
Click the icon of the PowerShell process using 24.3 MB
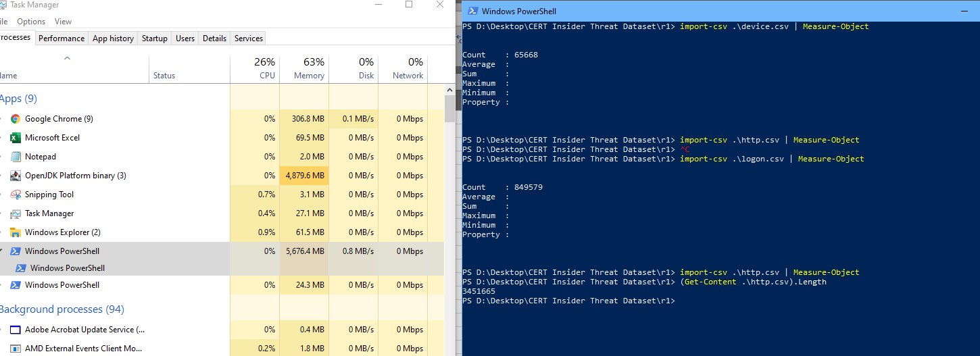tap(16, 285)
